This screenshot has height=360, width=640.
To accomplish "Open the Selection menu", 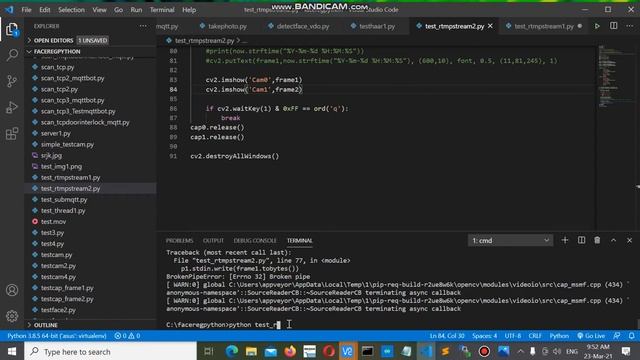I will pyautogui.click(x=71, y=10).
